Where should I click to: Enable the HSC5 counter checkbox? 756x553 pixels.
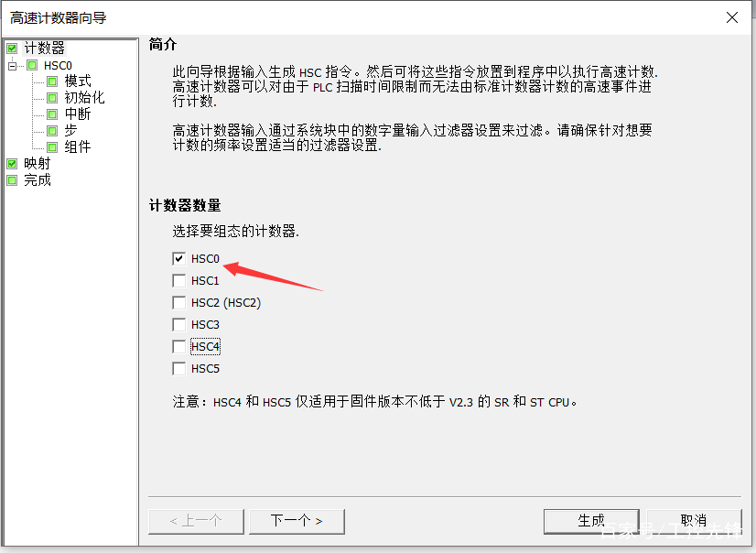click(x=178, y=369)
